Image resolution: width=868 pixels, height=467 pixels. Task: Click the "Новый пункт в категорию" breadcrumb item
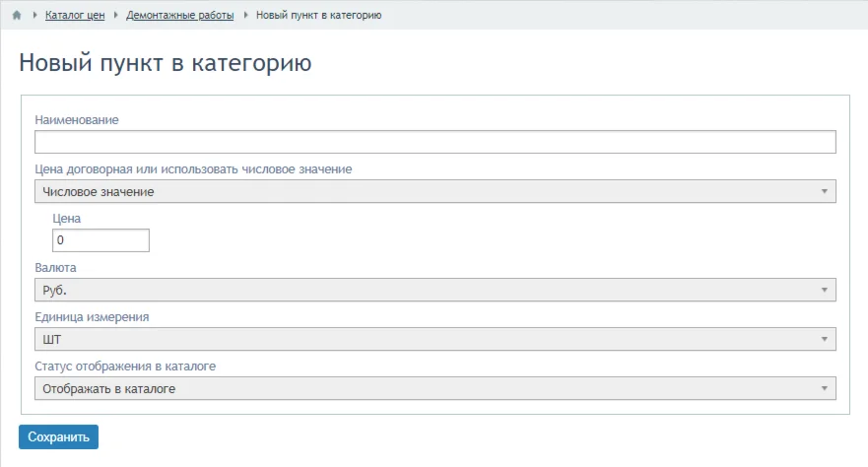coord(319,15)
